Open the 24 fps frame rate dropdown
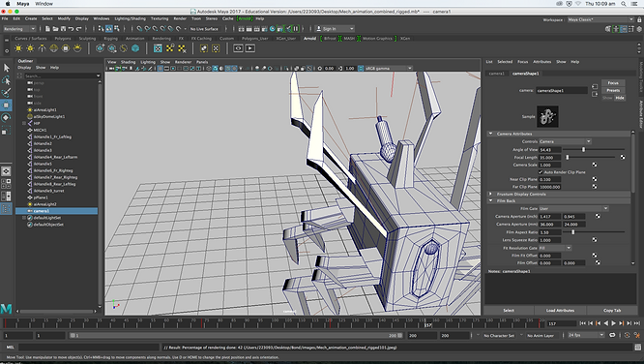The width and height of the screenshot is (644, 364). point(586,335)
